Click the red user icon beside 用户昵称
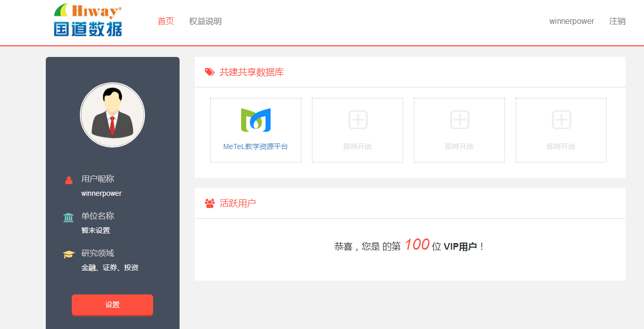This screenshot has width=644, height=329. pyautogui.click(x=69, y=180)
